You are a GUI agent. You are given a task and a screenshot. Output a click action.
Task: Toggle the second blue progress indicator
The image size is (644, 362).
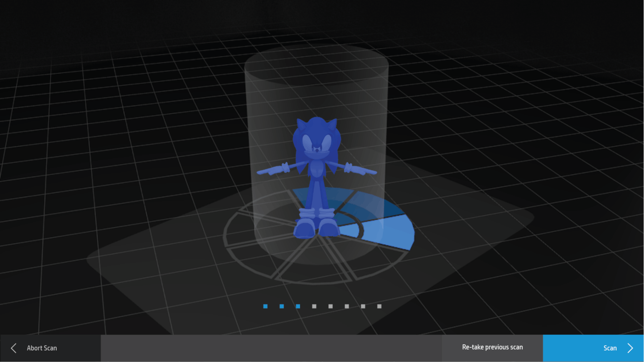tap(281, 306)
